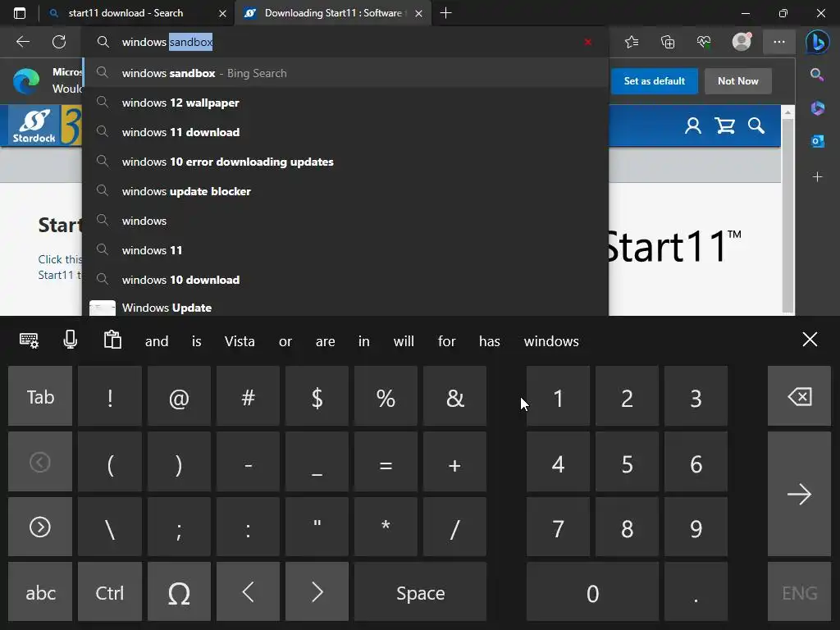840x630 pixels.
Task: Tap the number 5 key
Action: click(x=627, y=462)
